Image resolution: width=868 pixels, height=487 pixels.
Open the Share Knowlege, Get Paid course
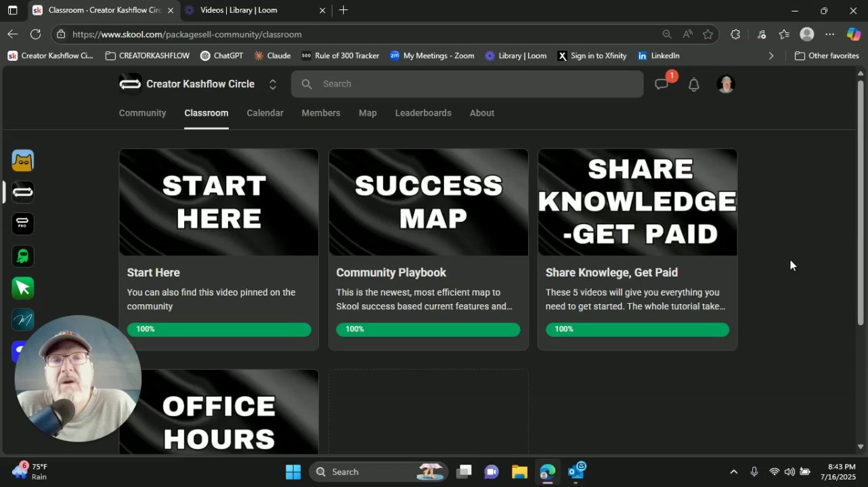click(637, 202)
